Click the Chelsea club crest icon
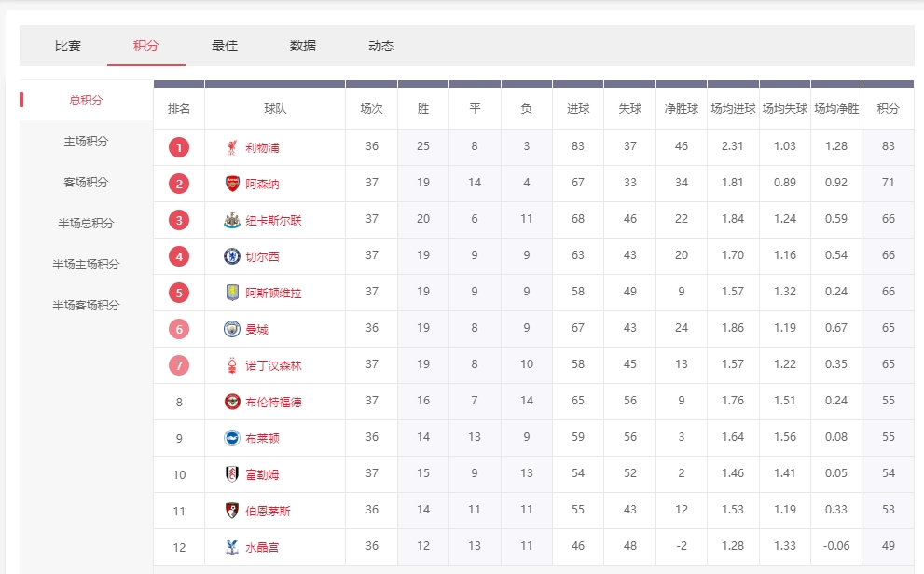 (231, 256)
